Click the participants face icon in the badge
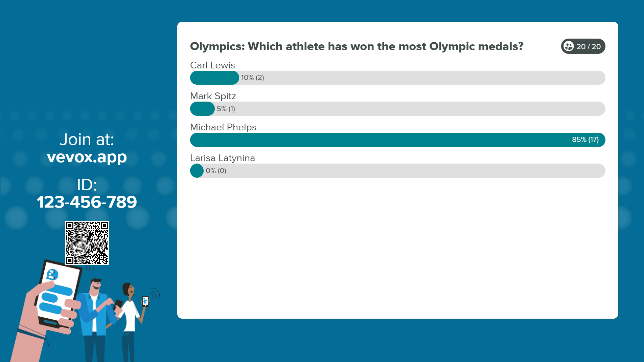644x362 pixels. click(569, 46)
